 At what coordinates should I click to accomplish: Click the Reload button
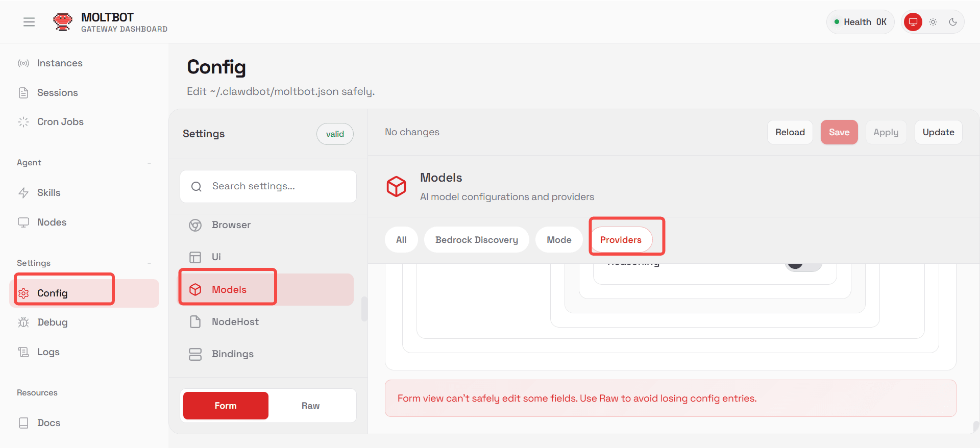click(790, 132)
